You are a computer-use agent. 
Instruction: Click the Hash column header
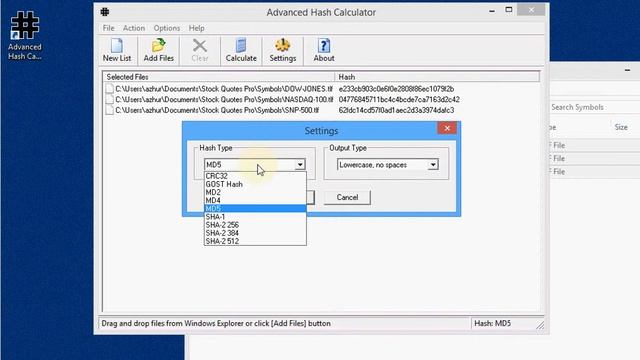pos(437,77)
